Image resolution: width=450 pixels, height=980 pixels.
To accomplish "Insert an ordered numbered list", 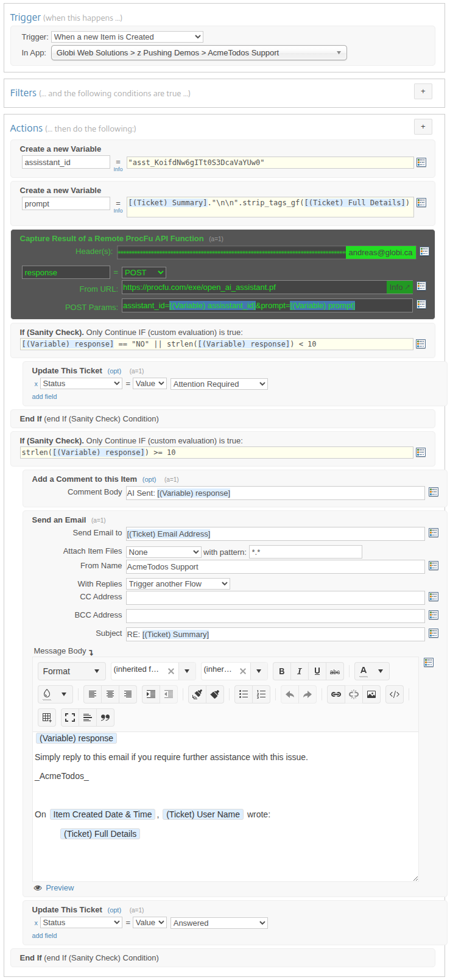I will click(261, 694).
